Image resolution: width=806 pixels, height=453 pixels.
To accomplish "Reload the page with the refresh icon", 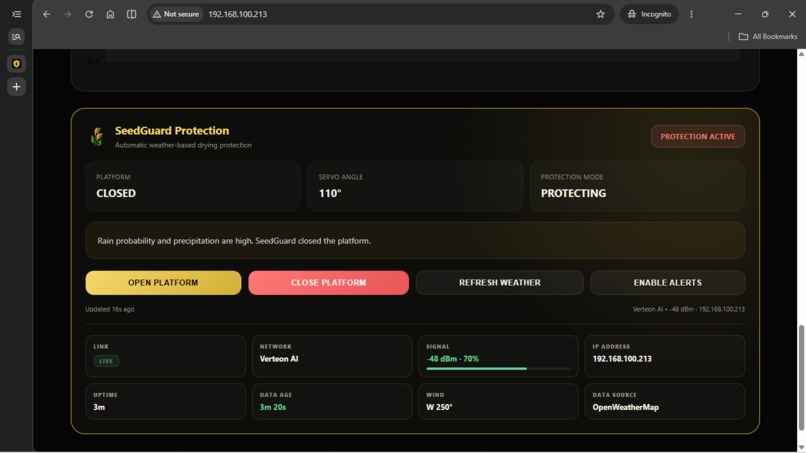I will click(x=89, y=14).
